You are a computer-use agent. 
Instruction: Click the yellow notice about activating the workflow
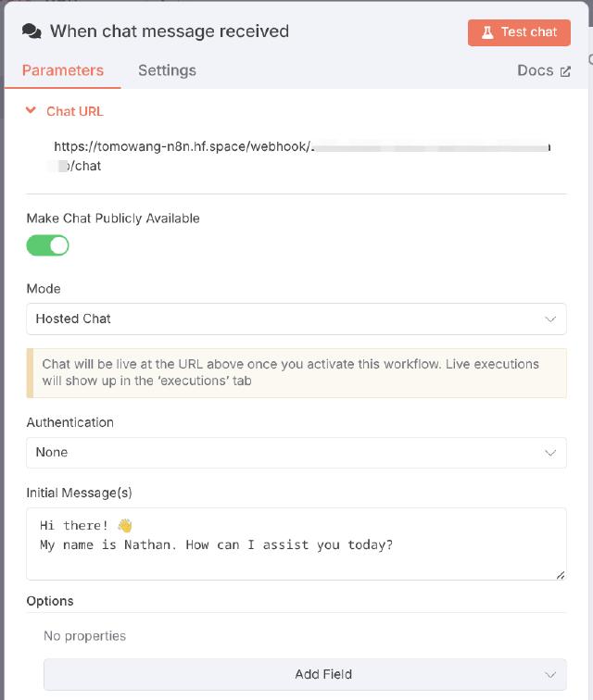click(296, 372)
